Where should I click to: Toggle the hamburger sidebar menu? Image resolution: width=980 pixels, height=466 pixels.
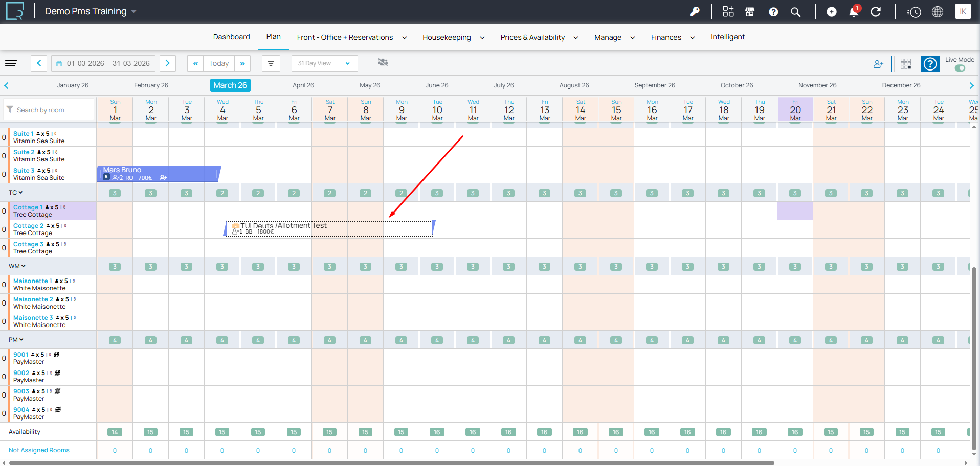[11, 63]
